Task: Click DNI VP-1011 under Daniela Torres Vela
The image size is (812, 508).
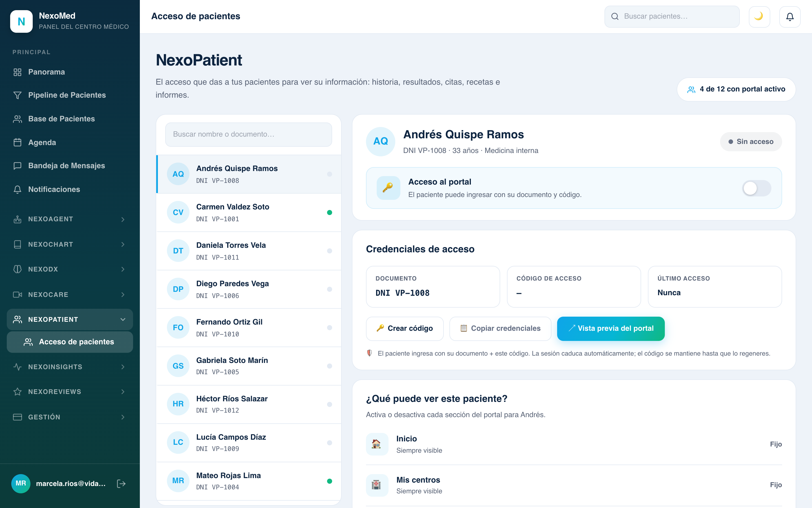Action: [218, 257]
